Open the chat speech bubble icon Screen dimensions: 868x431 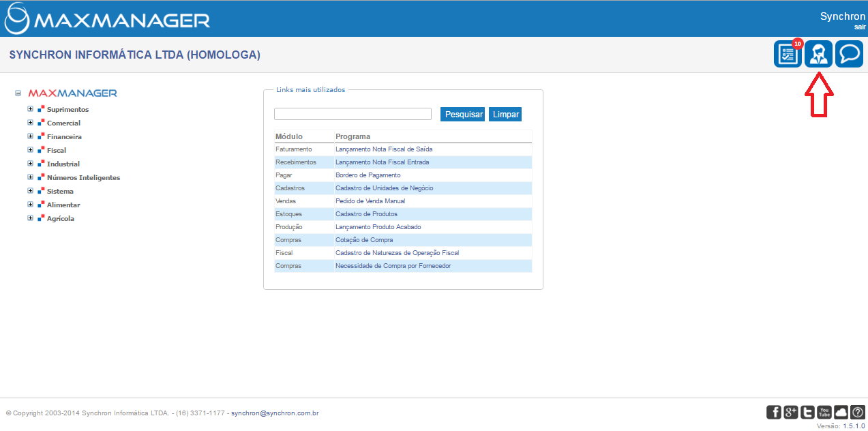click(849, 55)
